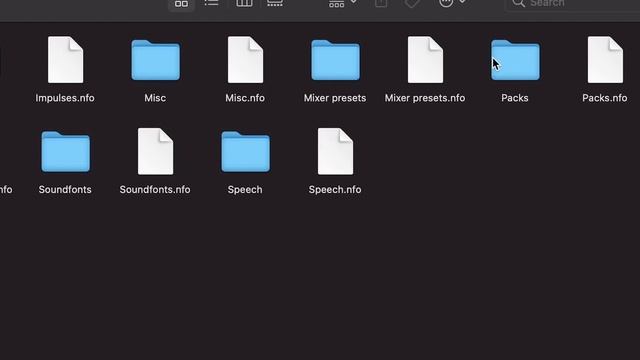This screenshot has width=640, height=360.
Task: Click the Tags toolbar icon
Action: [x=412, y=3]
